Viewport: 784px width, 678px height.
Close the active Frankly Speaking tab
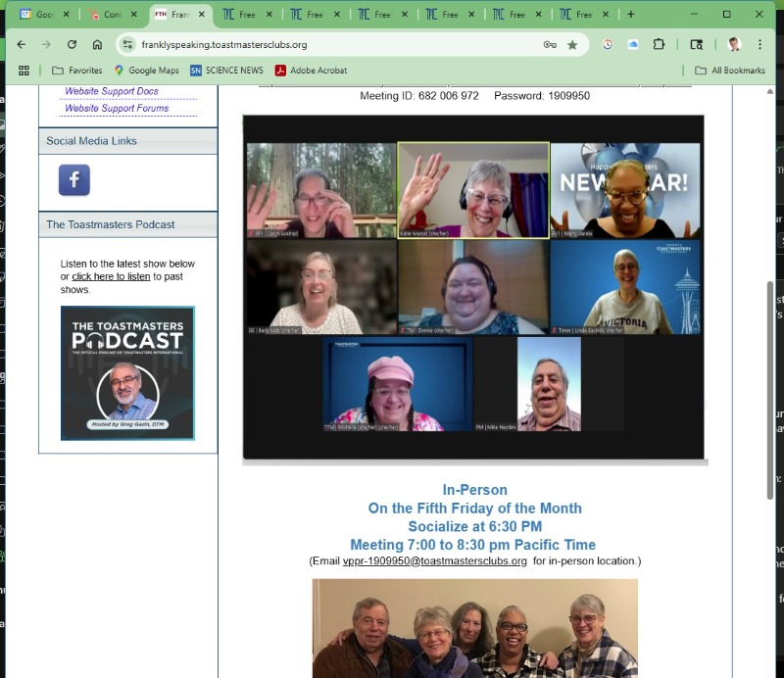coord(202,15)
